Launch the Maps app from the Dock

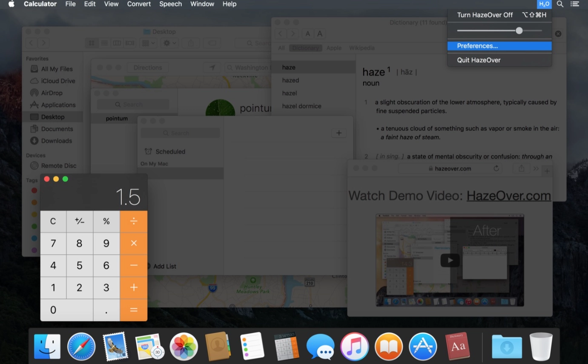tap(149, 347)
